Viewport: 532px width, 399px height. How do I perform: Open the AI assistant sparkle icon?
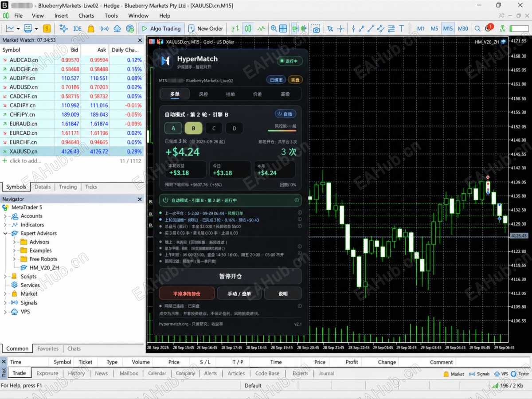point(64,28)
